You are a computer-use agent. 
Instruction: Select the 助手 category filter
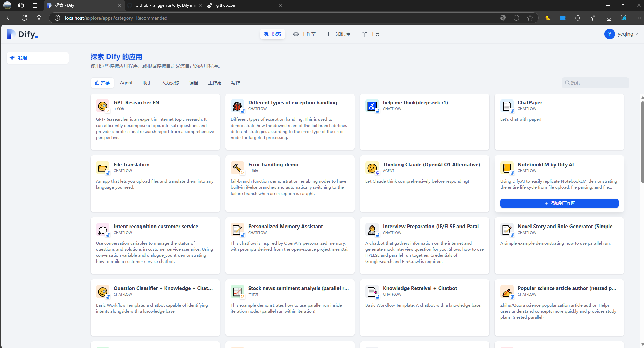(x=147, y=83)
